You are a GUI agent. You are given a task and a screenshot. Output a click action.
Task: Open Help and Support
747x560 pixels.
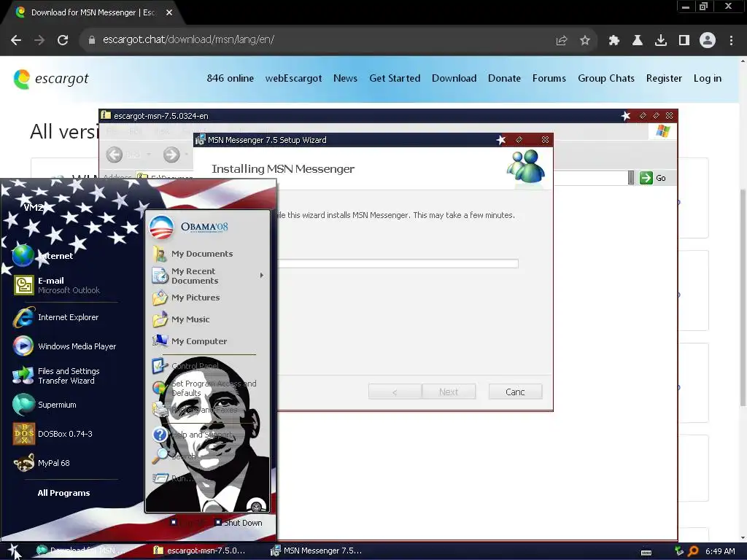pyautogui.click(x=192, y=435)
